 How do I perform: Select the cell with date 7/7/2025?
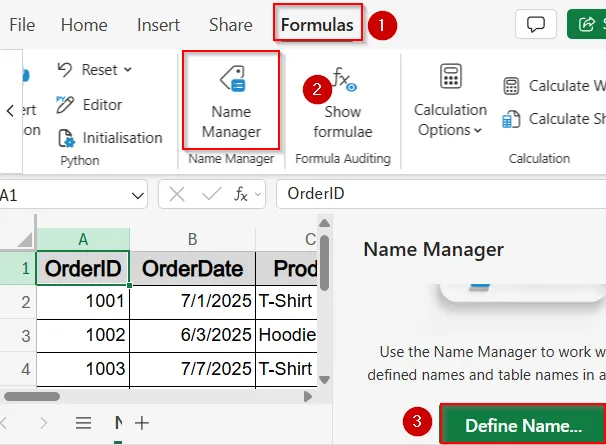[x=192, y=369]
